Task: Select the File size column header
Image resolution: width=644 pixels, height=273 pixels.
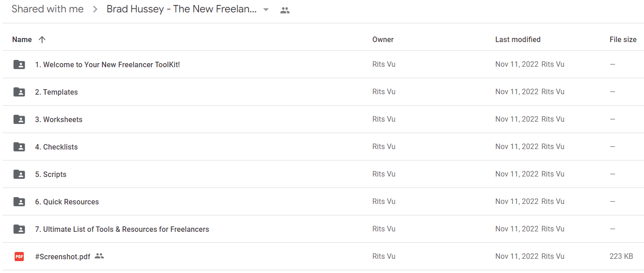Action: tap(623, 39)
